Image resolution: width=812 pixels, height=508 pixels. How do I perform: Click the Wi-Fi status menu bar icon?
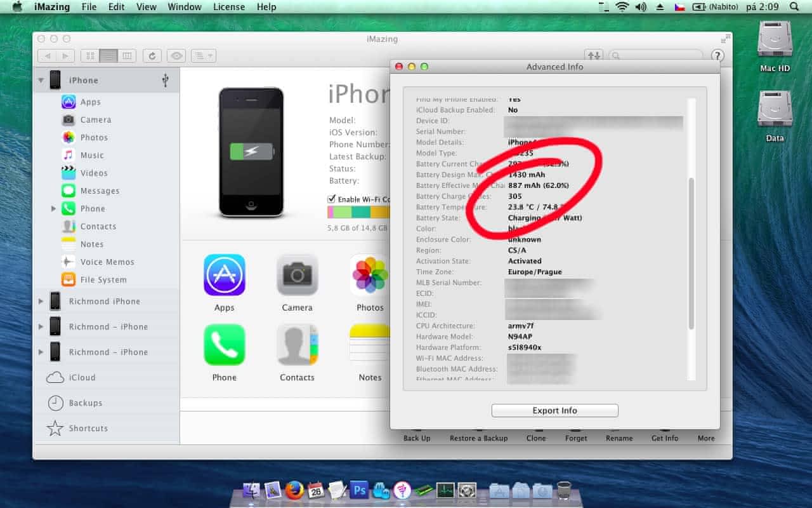tap(622, 7)
